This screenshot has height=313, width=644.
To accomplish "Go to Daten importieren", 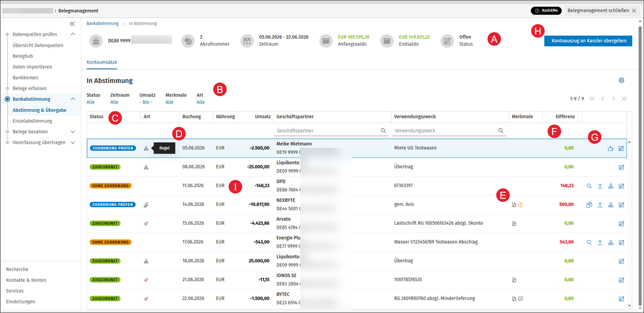I will [x=32, y=67].
